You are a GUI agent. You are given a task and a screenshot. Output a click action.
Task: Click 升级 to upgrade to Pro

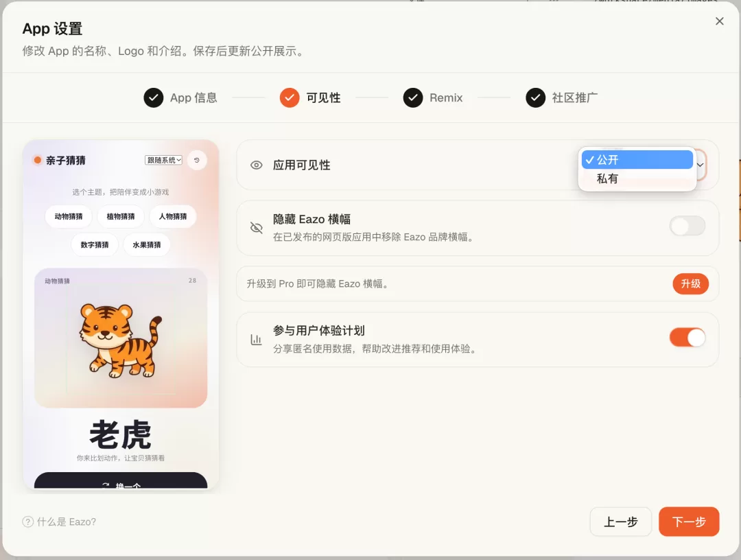690,283
